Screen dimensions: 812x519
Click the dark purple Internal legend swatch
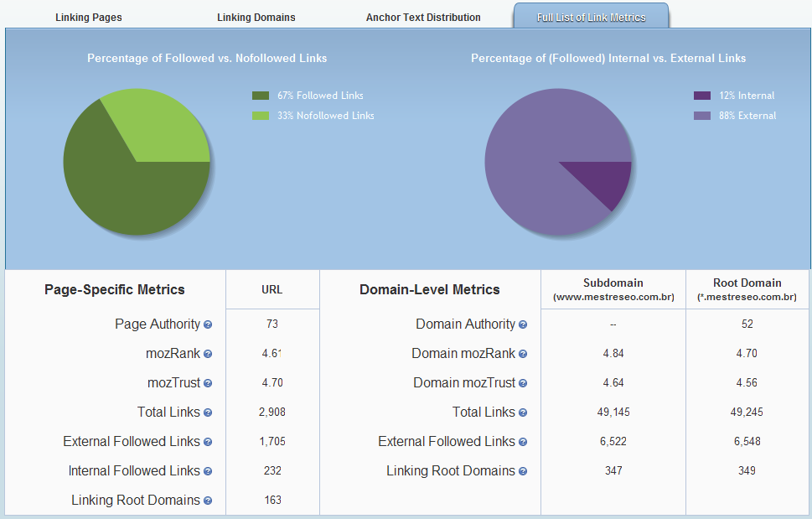(x=702, y=96)
